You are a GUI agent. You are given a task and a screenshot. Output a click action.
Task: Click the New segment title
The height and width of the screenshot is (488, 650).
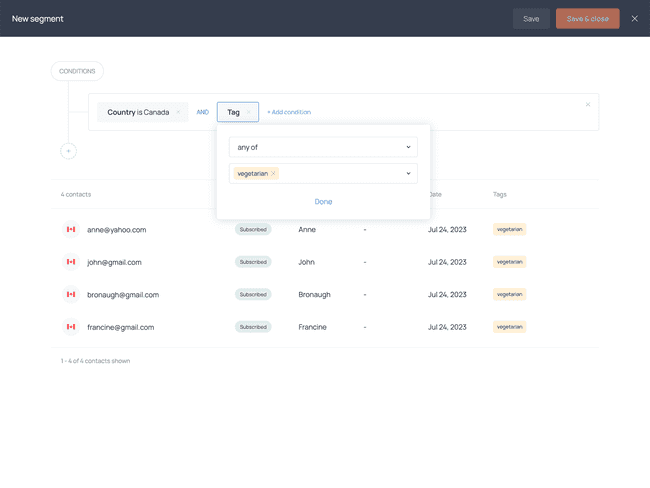[37, 19]
